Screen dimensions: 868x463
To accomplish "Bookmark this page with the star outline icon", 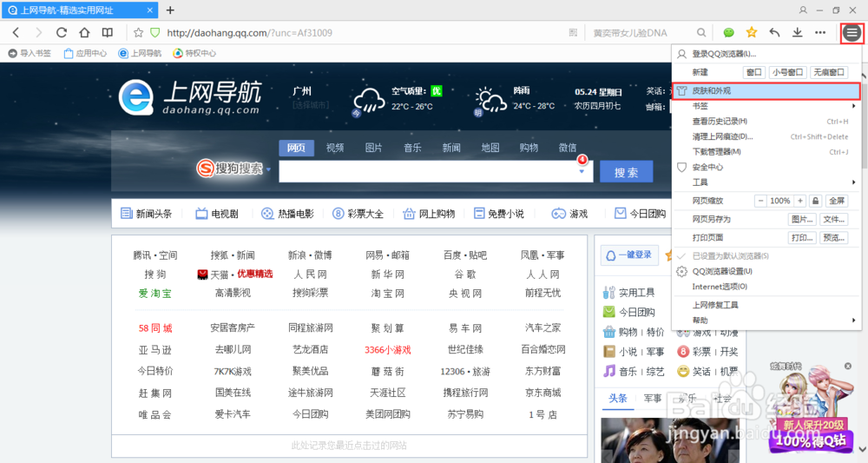I will pyautogui.click(x=138, y=33).
